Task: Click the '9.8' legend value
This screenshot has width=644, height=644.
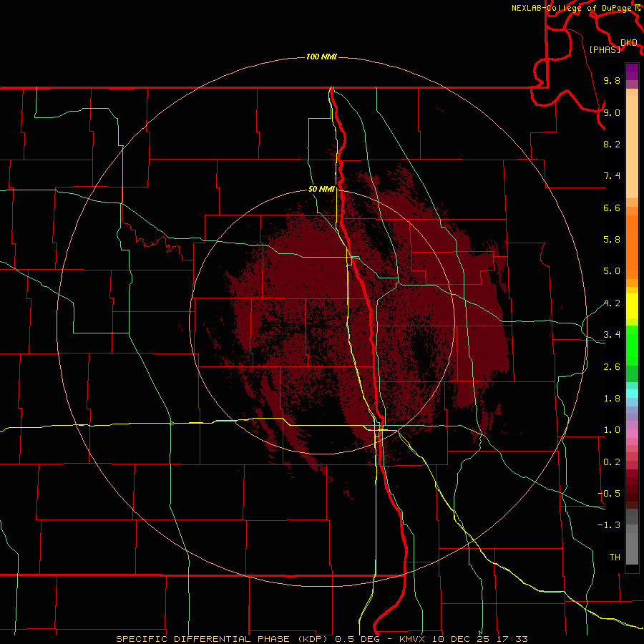Action: (612, 80)
